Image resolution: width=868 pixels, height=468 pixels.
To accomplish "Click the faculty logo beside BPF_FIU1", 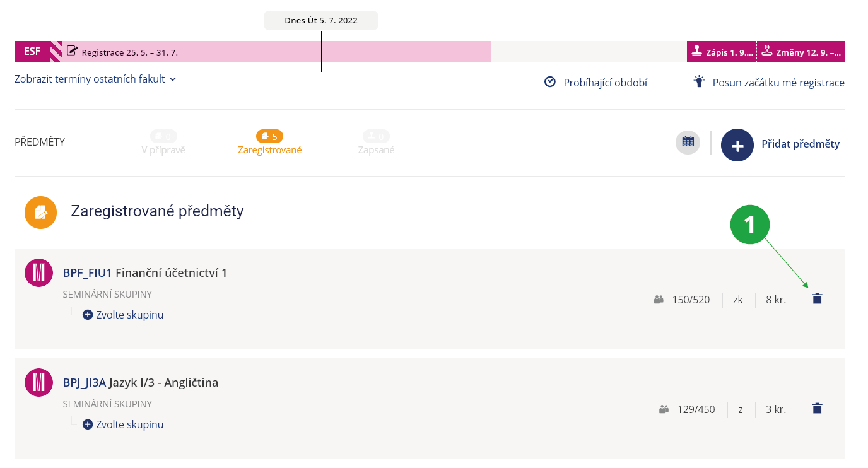I will pos(38,272).
